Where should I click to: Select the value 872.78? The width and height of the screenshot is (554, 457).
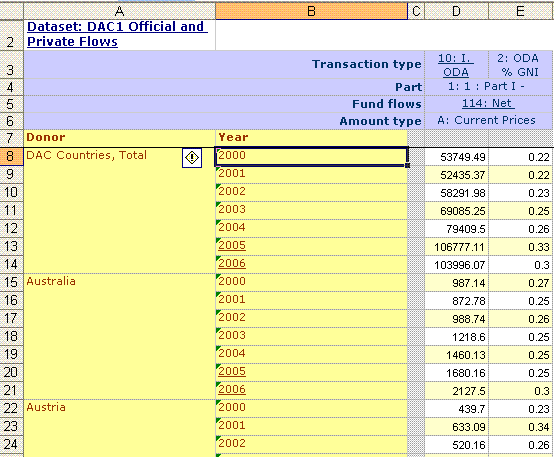(x=456, y=301)
